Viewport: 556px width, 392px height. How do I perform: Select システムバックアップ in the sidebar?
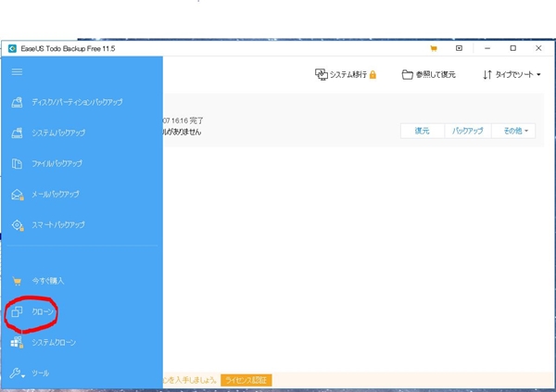click(x=58, y=133)
